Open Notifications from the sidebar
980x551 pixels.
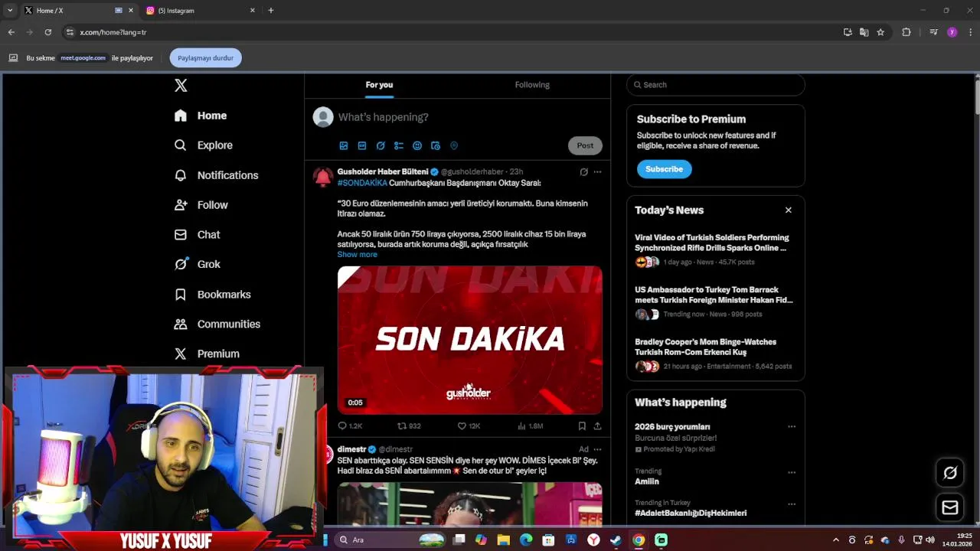coord(217,175)
